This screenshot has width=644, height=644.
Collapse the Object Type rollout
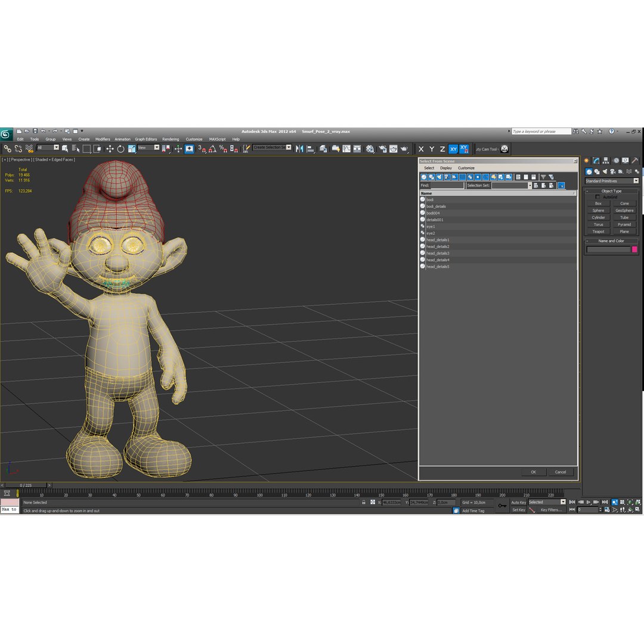[x=611, y=191]
